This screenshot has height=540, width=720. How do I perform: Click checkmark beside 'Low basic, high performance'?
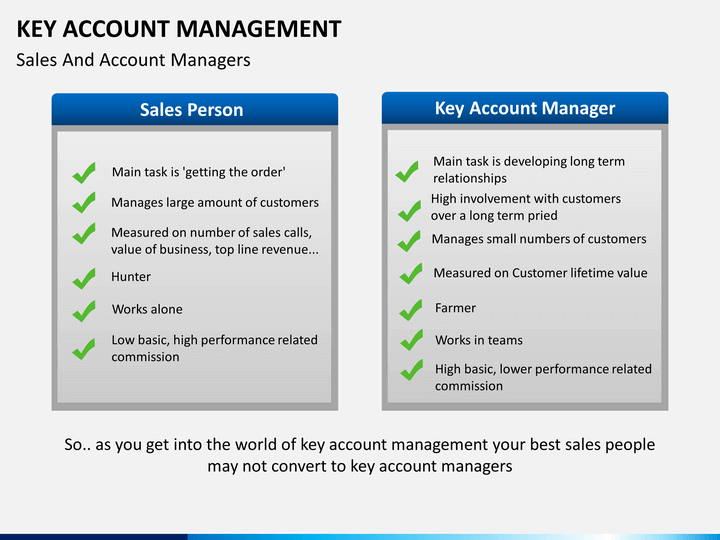[x=84, y=349]
